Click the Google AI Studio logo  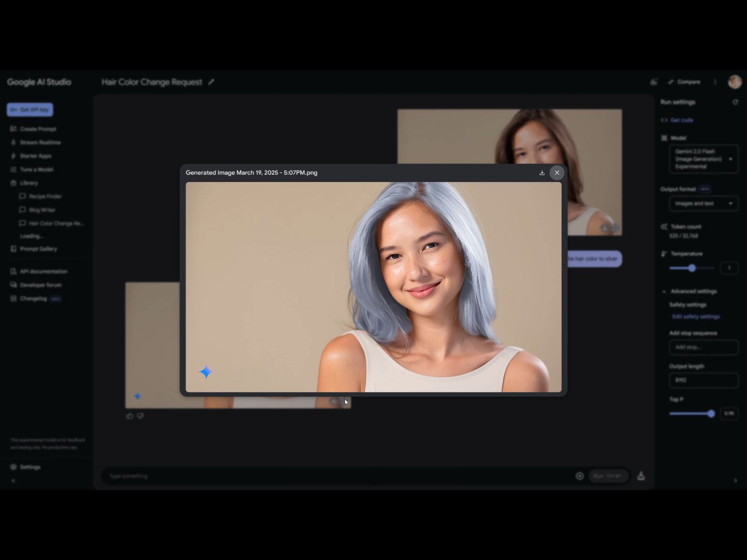point(39,82)
